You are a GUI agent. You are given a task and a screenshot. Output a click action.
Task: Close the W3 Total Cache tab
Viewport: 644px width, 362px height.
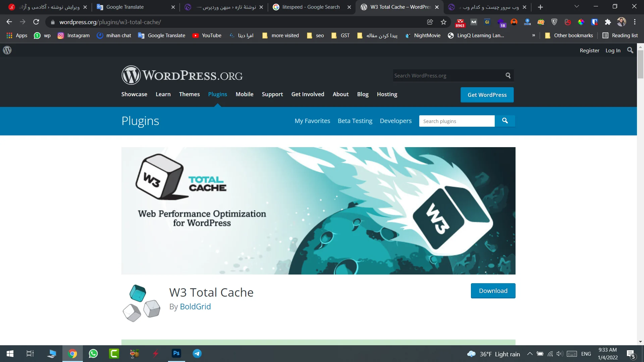(x=437, y=7)
